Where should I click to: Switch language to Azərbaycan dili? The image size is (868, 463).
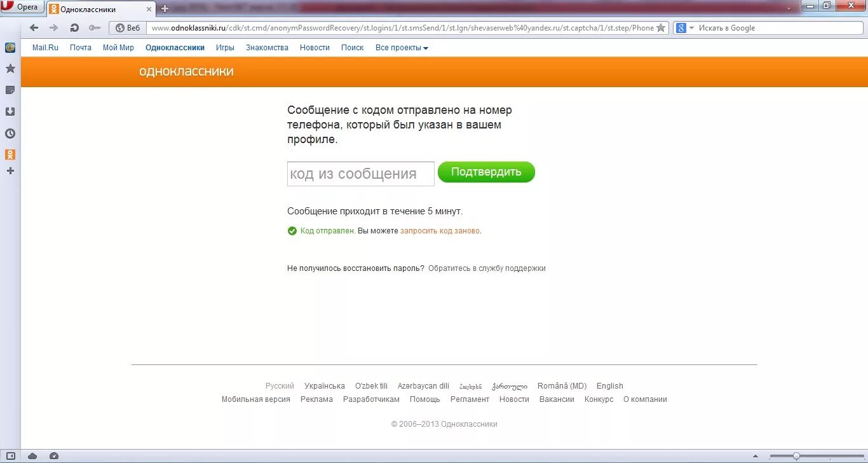click(x=423, y=386)
